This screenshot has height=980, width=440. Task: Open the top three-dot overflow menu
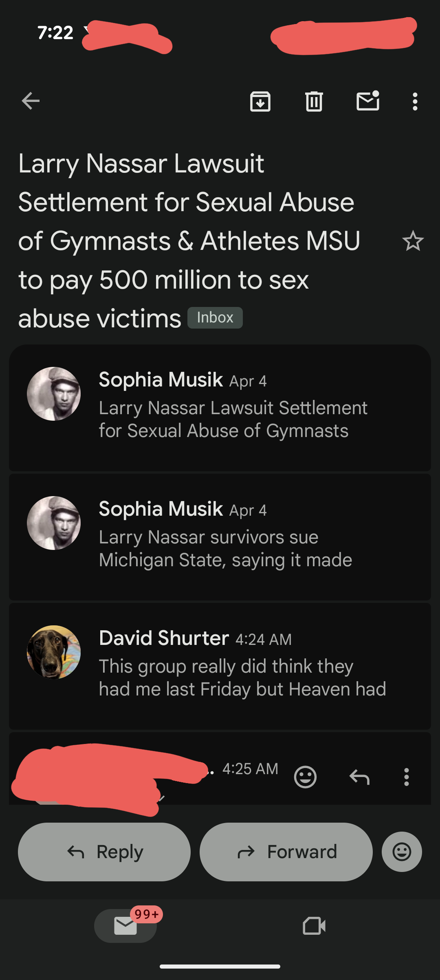[x=415, y=102]
